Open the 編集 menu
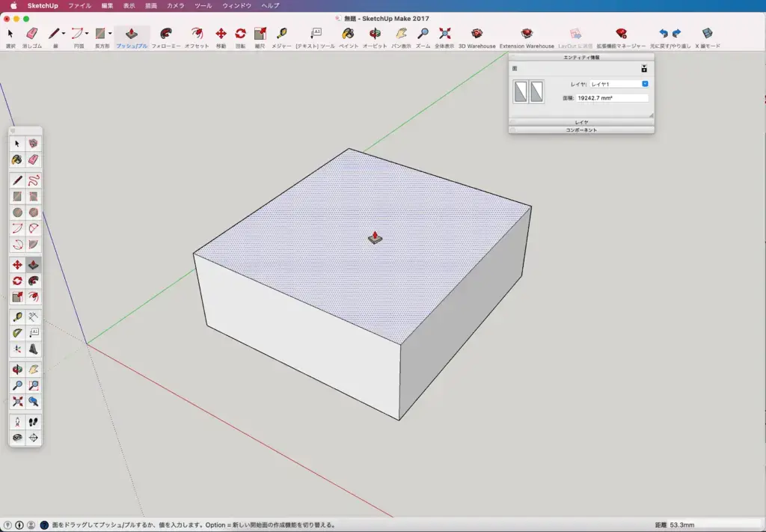Screen dimensions: 766x532 (107, 6)
